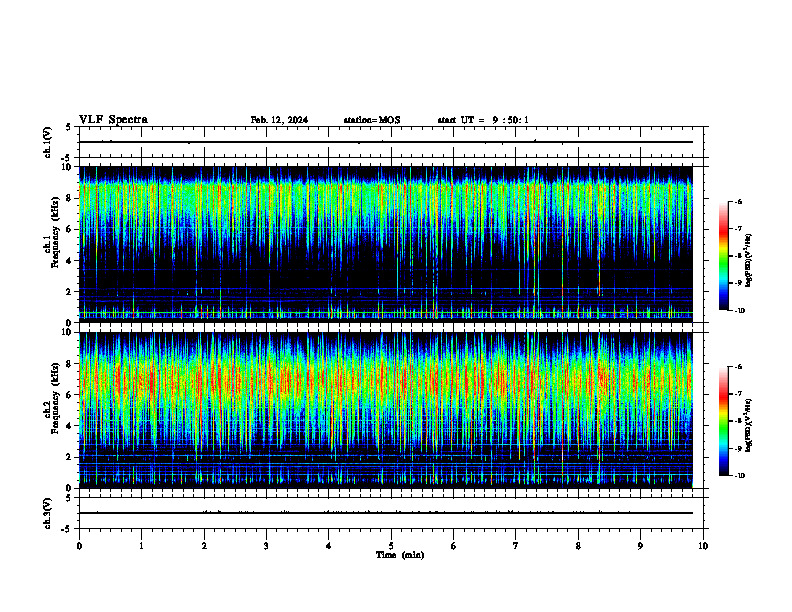Screen dimensions: 792x612
Task: Click the ch.1 spectrogram color scale bar
Action: 723,256
